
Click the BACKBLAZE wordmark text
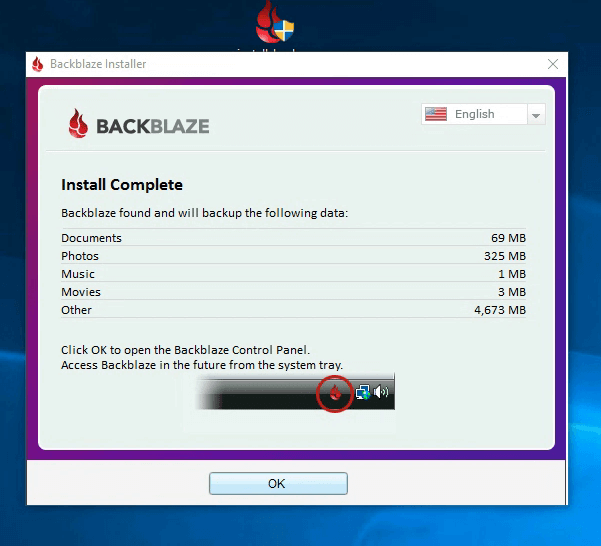[153, 126]
